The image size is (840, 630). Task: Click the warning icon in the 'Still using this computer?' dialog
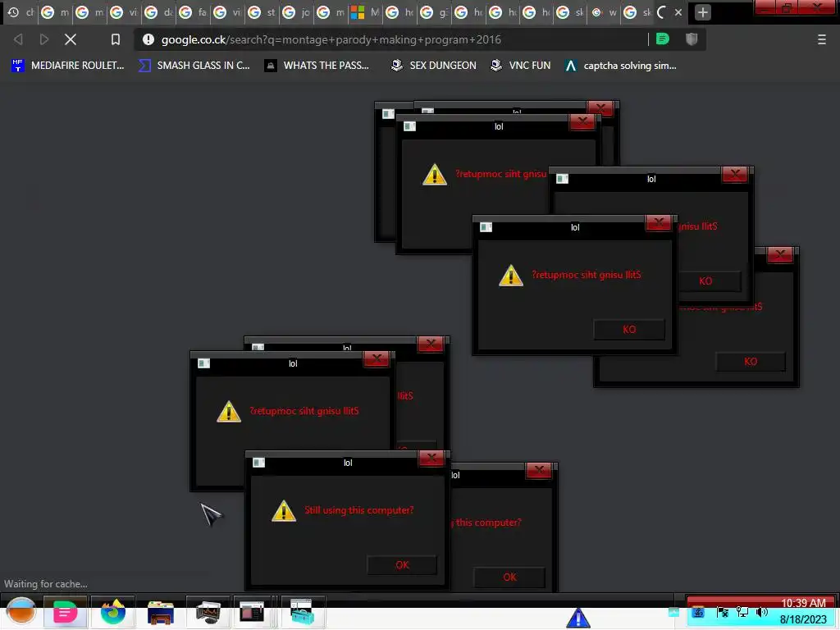[283, 510]
